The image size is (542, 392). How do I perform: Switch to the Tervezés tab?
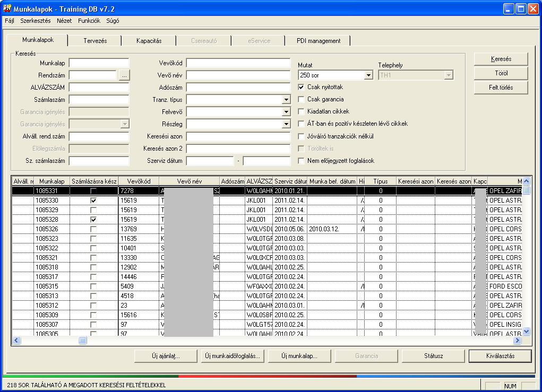(x=95, y=41)
